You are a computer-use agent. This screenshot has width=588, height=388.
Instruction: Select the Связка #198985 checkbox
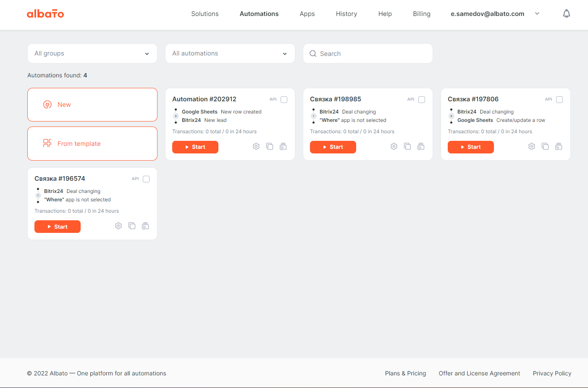click(x=422, y=100)
